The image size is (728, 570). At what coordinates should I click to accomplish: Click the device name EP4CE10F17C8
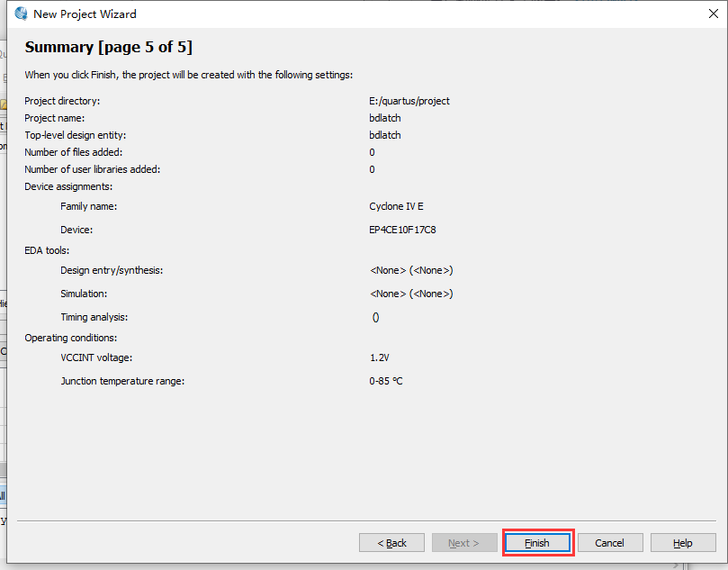click(x=402, y=230)
